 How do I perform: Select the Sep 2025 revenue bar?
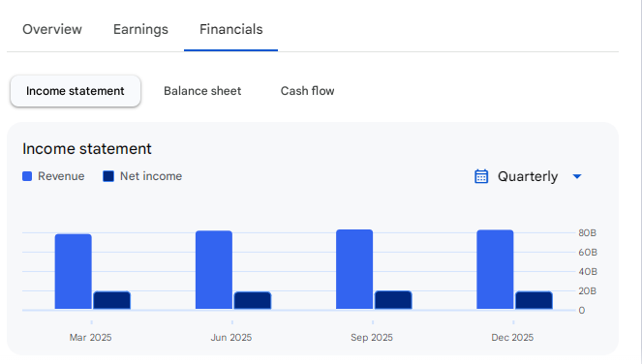[354, 269]
